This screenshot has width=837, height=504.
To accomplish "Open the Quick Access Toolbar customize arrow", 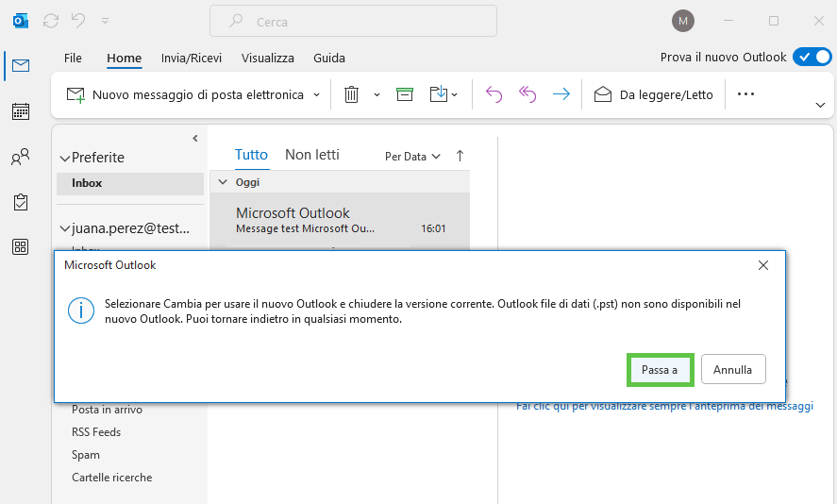I will point(105,21).
